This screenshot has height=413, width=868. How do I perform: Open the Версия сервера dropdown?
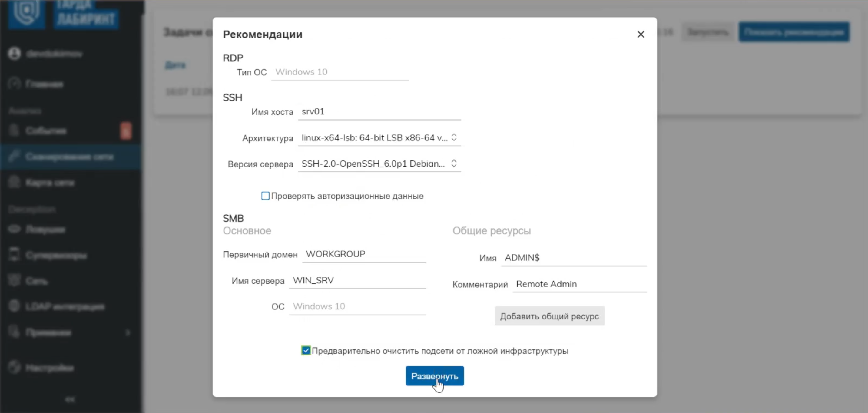tap(379, 164)
